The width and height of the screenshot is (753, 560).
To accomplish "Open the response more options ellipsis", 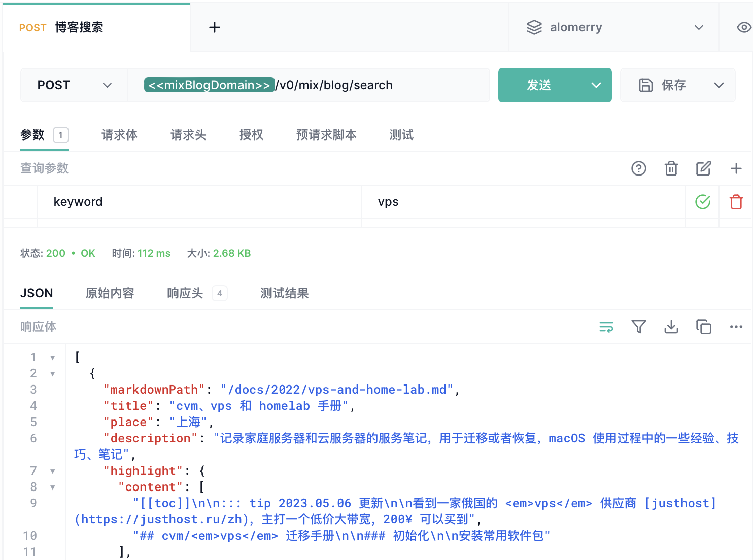I will pos(736,327).
